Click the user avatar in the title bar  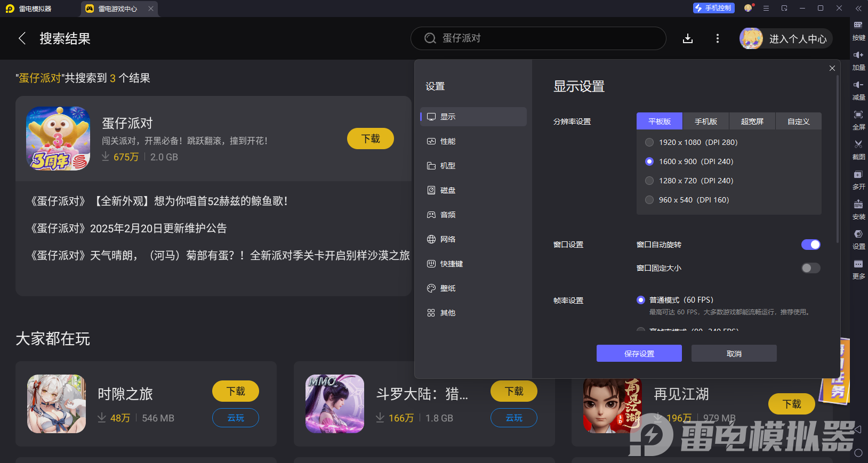coord(749,8)
